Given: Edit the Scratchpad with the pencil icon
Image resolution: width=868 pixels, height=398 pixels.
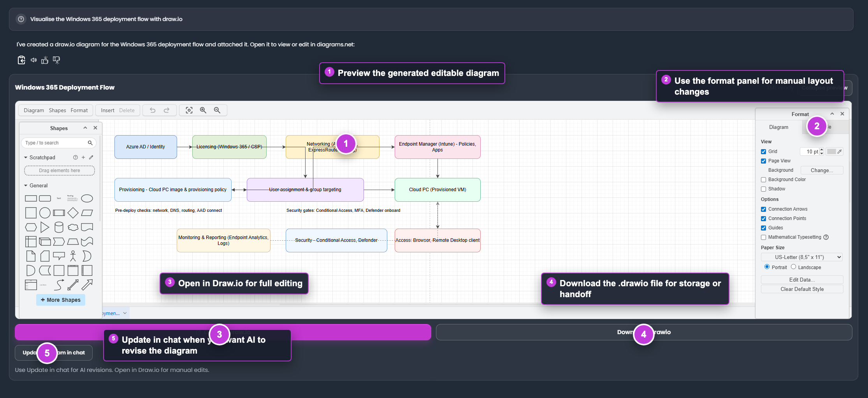Looking at the screenshot, I should (x=91, y=157).
